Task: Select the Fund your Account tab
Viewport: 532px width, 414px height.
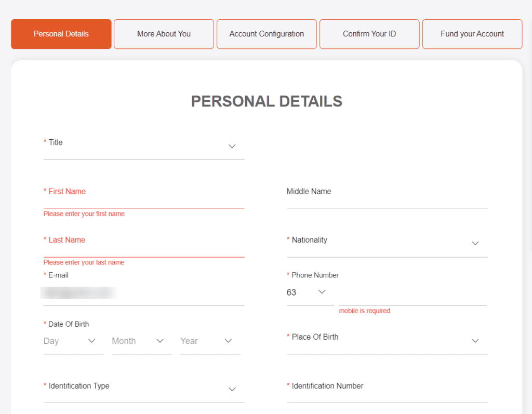Action: click(472, 34)
